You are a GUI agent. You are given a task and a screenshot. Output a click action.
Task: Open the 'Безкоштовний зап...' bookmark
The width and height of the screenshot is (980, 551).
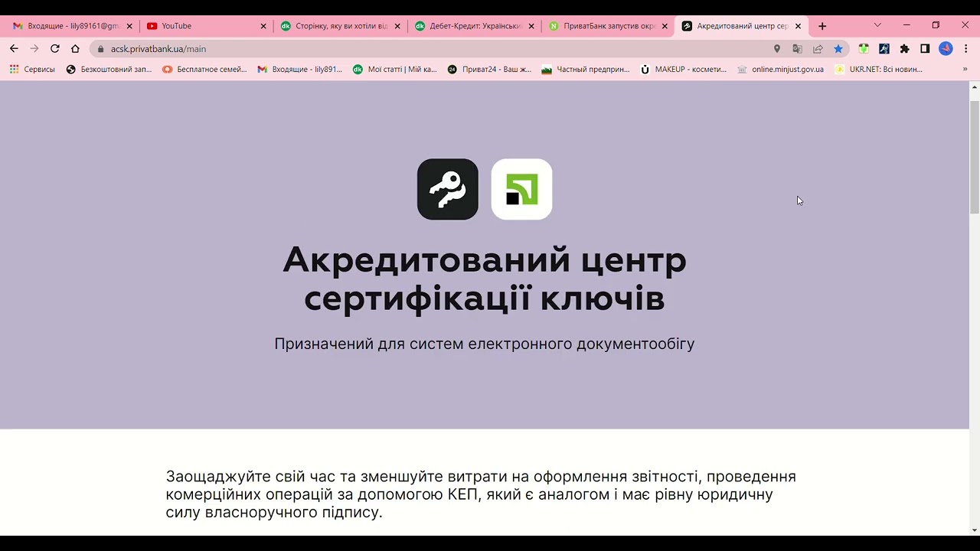(109, 69)
